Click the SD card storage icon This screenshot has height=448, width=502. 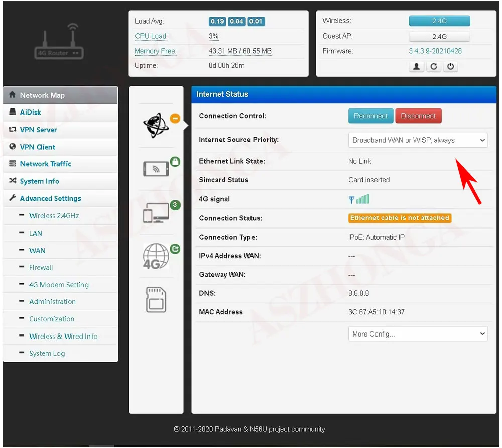[x=156, y=300]
